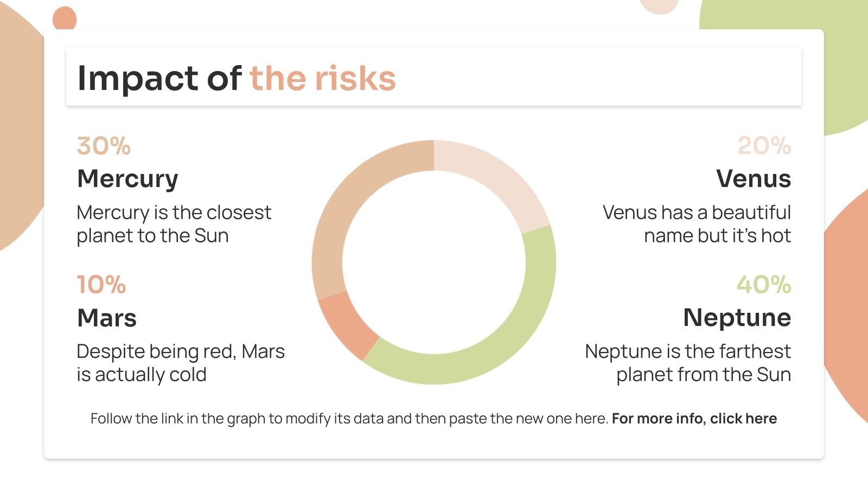Click the Mercury heading
Viewport: 868px width, 488px height.
[127, 179]
